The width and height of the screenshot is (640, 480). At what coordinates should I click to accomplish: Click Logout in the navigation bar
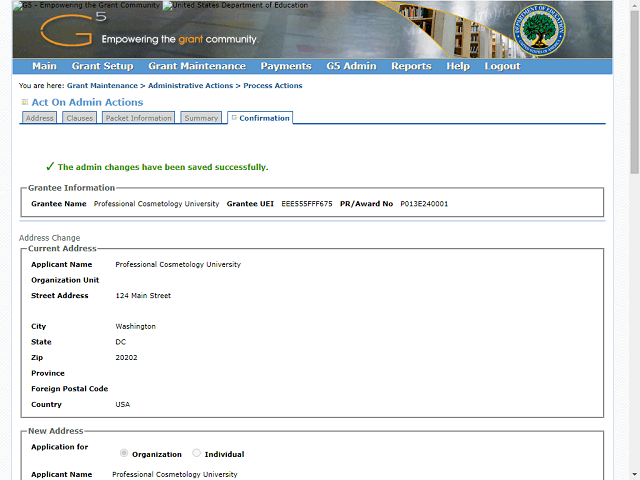pyautogui.click(x=502, y=66)
